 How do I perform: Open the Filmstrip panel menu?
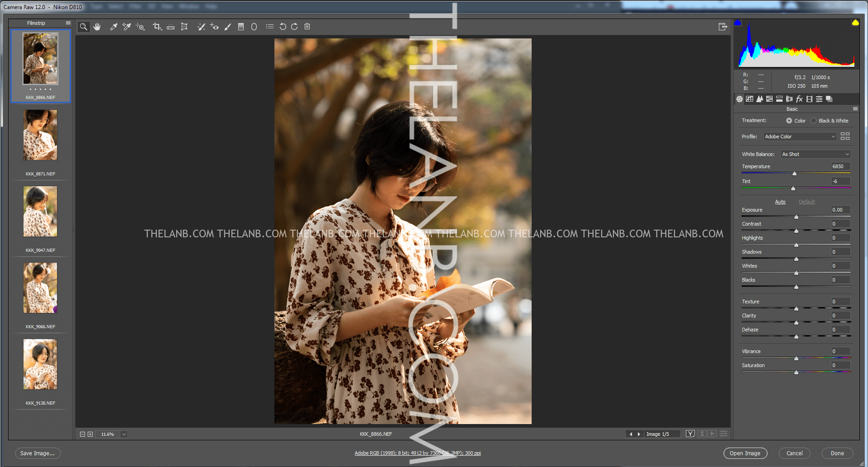click(68, 23)
